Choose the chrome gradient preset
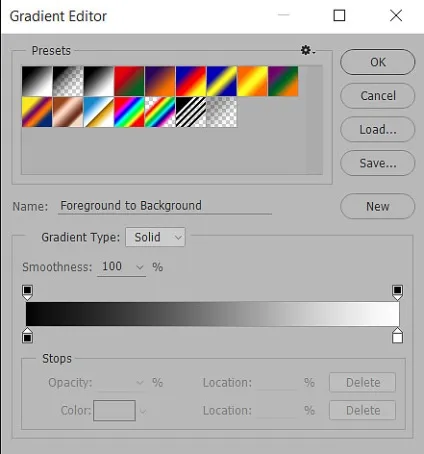This screenshot has height=454, width=424. [x=99, y=112]
